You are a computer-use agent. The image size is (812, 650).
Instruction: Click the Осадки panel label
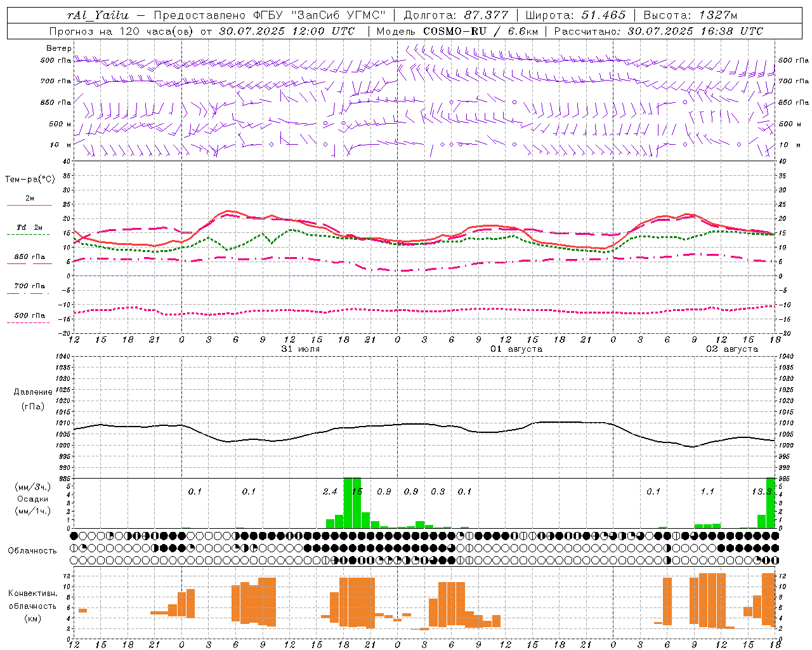32,499
